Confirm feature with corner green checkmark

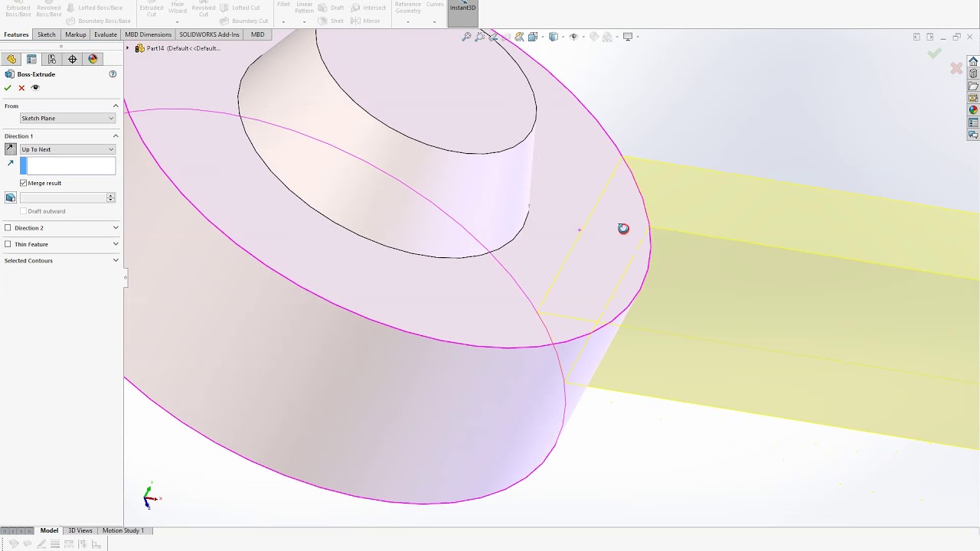coord(934,53)
